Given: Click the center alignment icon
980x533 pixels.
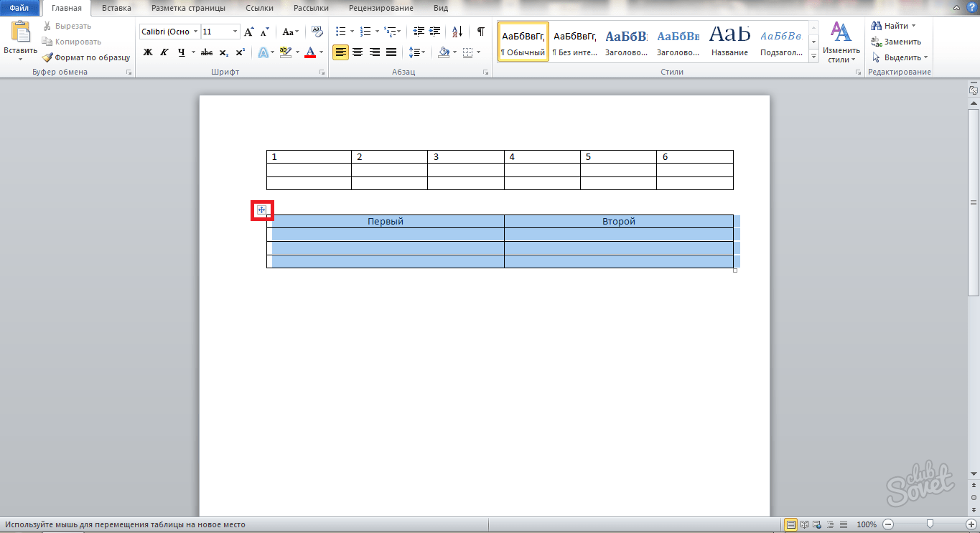Looking at the screenshot, I should point(357,52).
